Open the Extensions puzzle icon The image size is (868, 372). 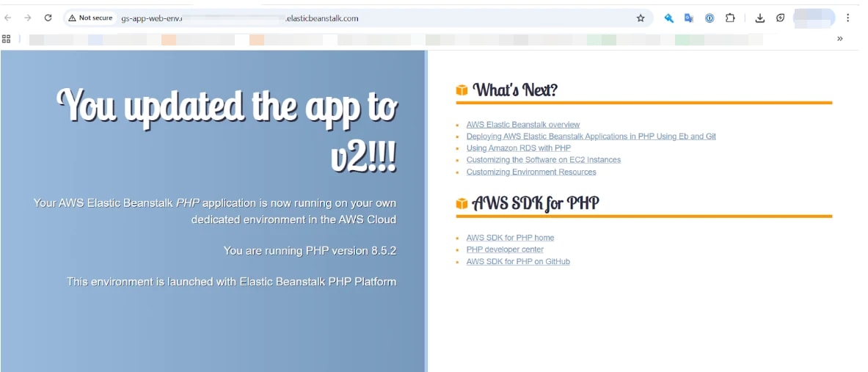click(730, 18)
